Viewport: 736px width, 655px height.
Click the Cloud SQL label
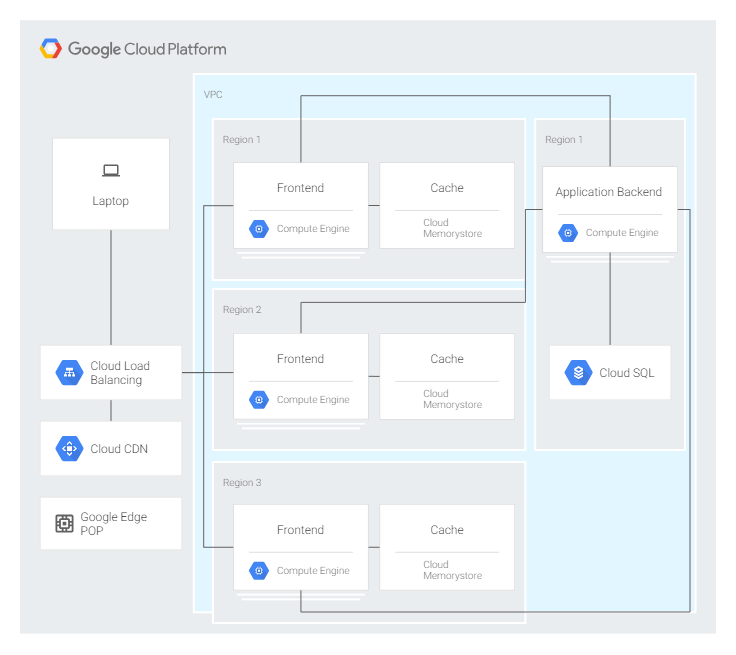point(627,373)
